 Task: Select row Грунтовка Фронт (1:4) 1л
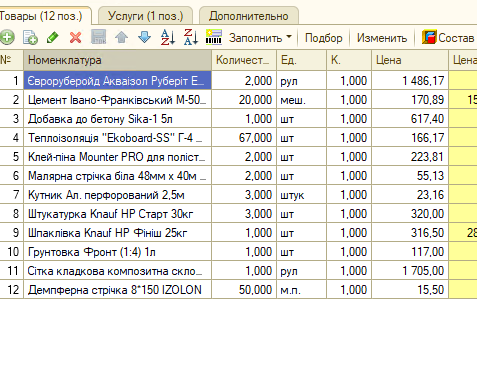pyautogui.click(x=117, y=251)
